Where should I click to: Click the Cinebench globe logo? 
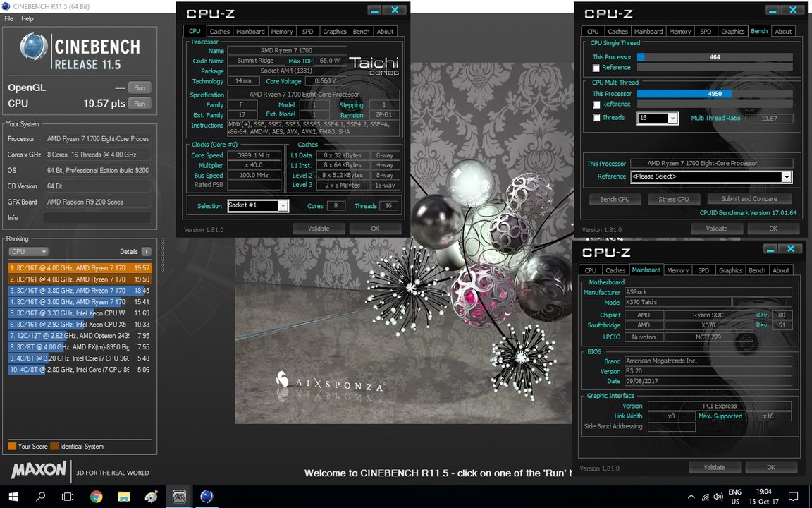click(x=34, y=46)
